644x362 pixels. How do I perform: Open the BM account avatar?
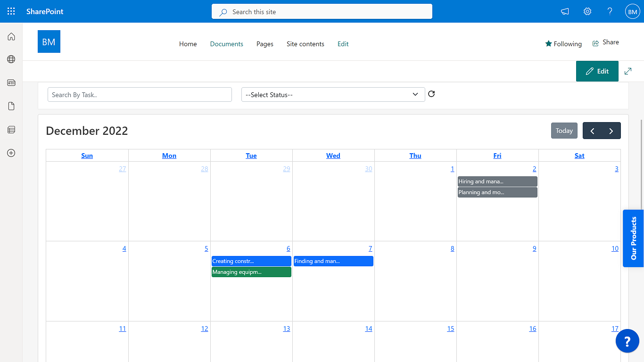[633, 11]
